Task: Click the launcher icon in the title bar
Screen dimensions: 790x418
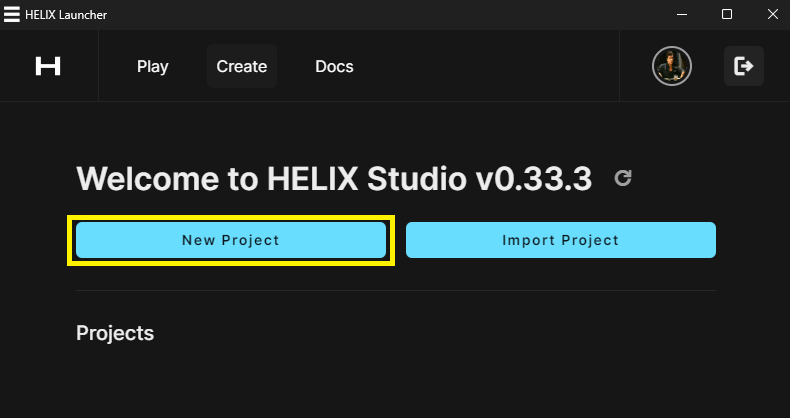Action: tap(11, 14)
